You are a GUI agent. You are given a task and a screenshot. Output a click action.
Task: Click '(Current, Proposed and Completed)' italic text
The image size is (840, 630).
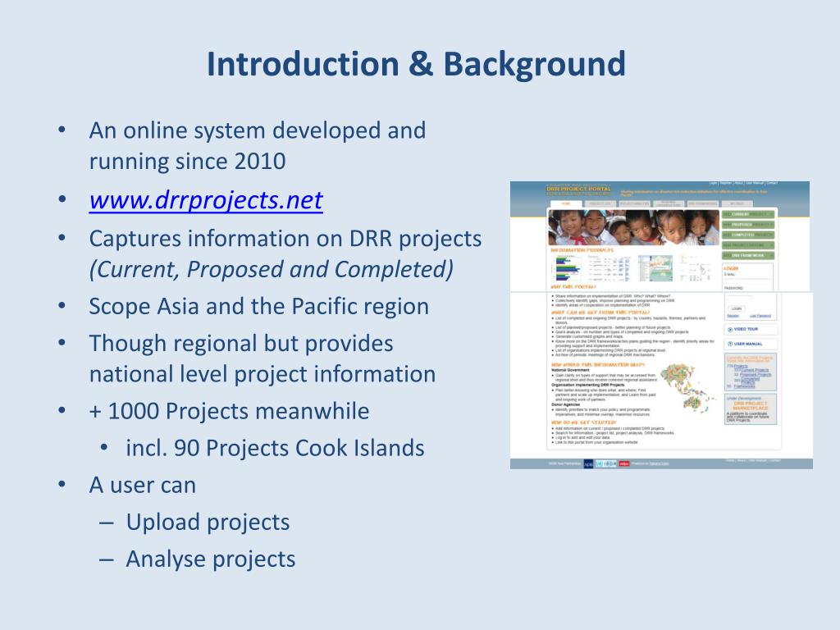click(272, 269)
